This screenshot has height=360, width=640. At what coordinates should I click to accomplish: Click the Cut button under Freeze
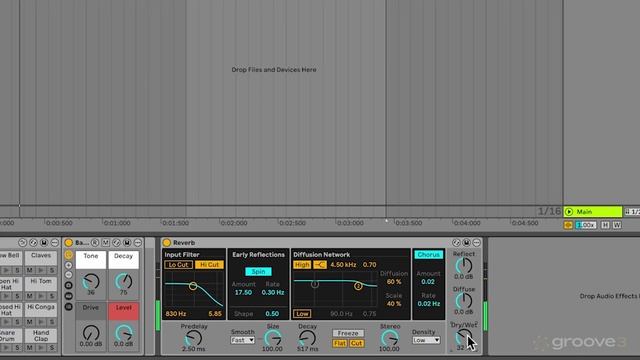(356, 343)
